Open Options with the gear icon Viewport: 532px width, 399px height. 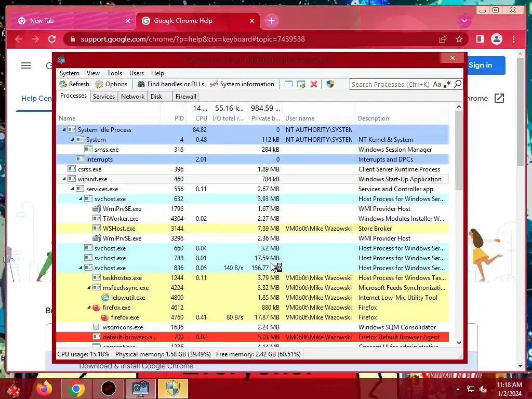(x=111, y=84)
